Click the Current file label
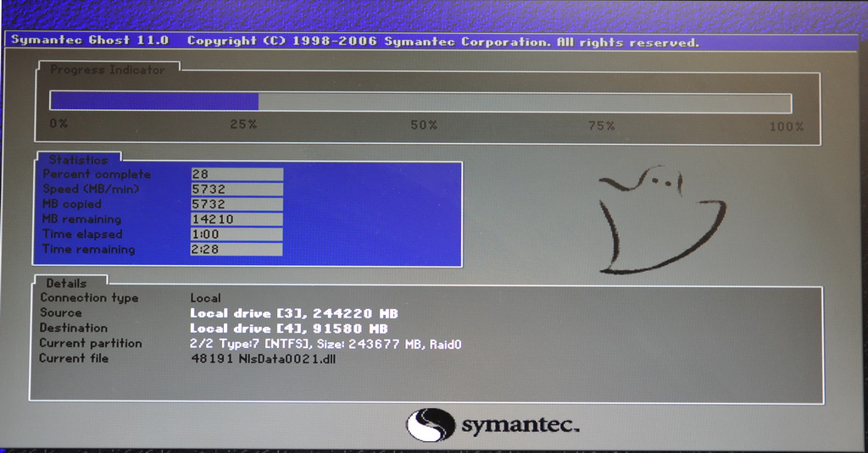 click(74, 358)
